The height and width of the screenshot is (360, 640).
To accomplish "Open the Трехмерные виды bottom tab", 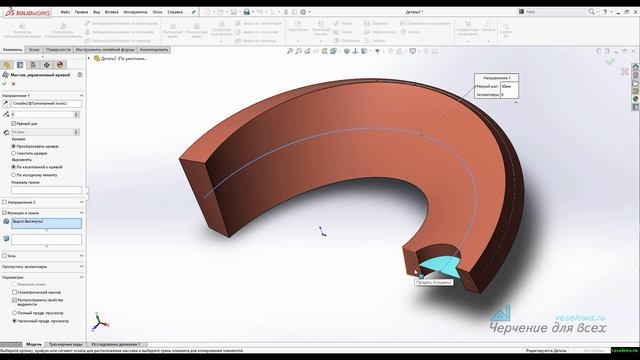I will (66, 344).
